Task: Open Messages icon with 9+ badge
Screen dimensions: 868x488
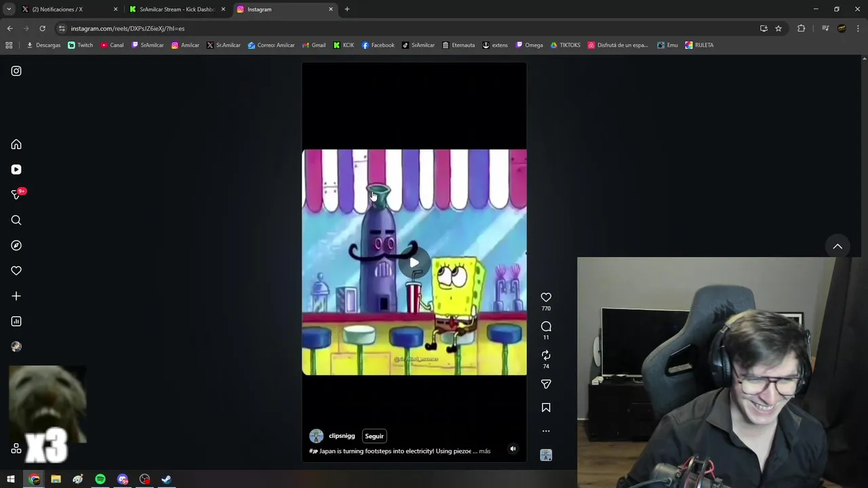Action: click(17, 195)
